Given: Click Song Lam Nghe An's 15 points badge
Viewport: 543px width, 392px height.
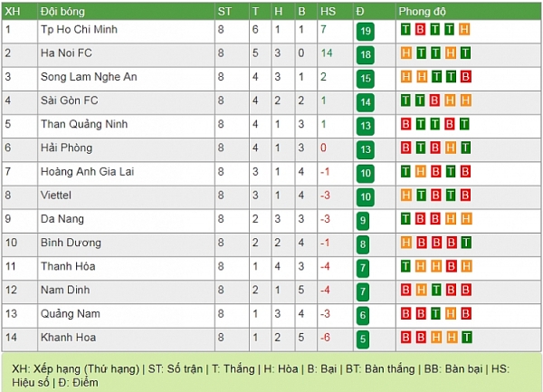Looking at the screenshot, I should 365,79.
